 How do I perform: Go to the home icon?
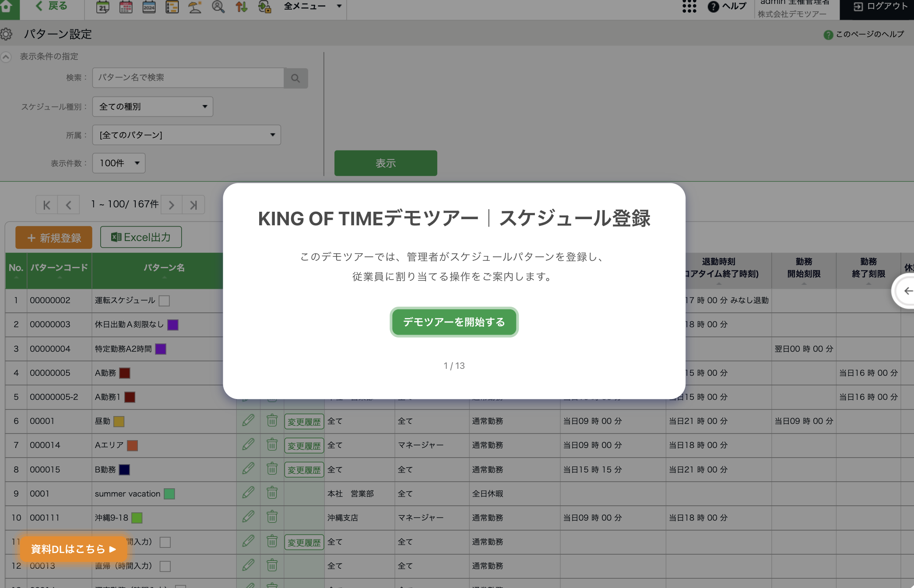6,7
